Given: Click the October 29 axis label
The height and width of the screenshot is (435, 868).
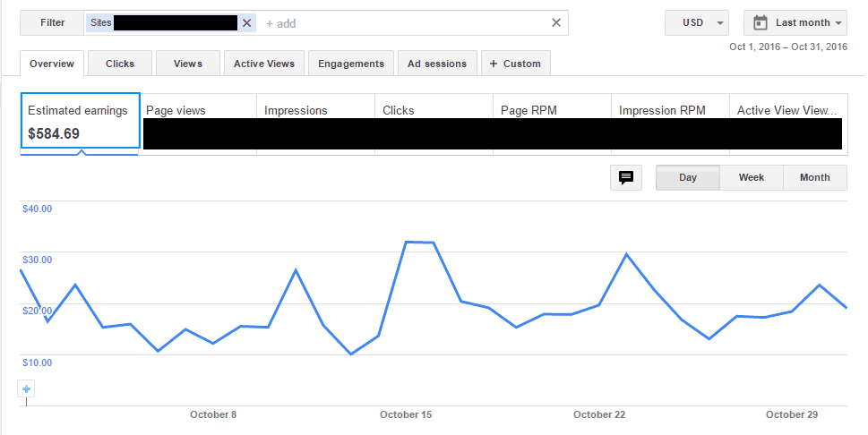Looking at the screenshot, I should click(x=792, y=414).
